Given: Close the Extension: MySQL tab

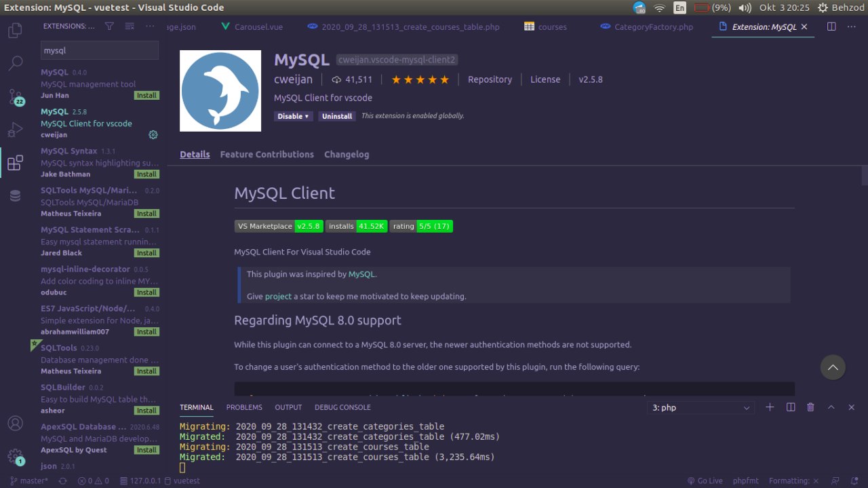Looking at the screenshot, I should (804, 27).
